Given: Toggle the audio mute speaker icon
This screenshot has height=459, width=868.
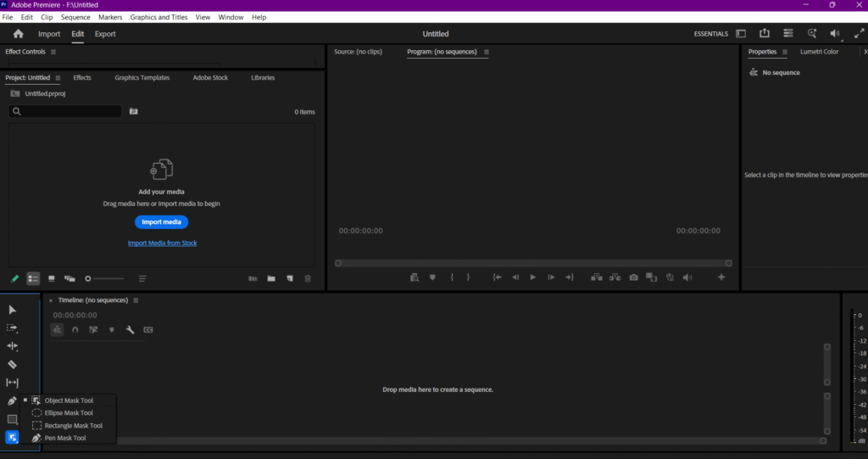Looking at the screenshot, I should pyautogui.click(x=835, y=34).
